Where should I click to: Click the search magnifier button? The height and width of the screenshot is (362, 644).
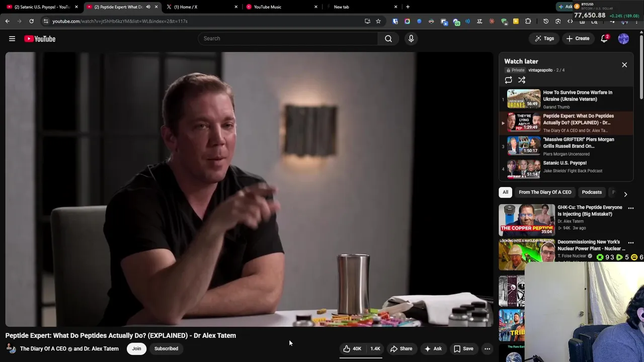[x=388, y=39]
